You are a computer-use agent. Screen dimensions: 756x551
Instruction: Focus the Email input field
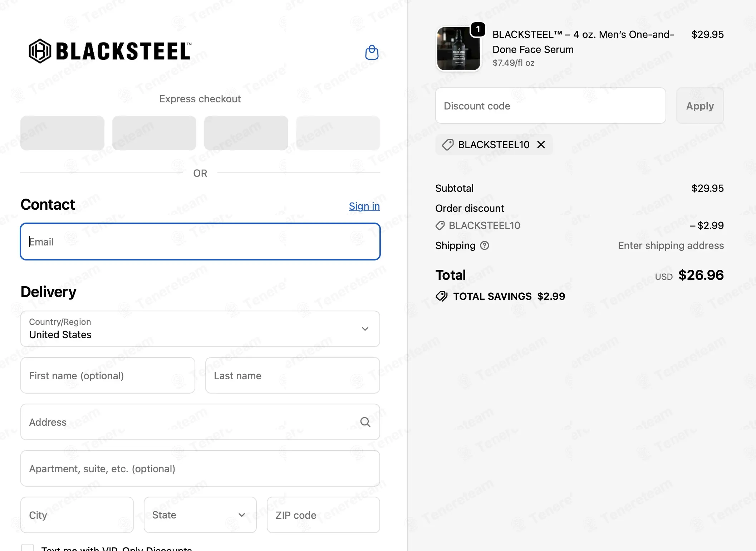point(200,242)
